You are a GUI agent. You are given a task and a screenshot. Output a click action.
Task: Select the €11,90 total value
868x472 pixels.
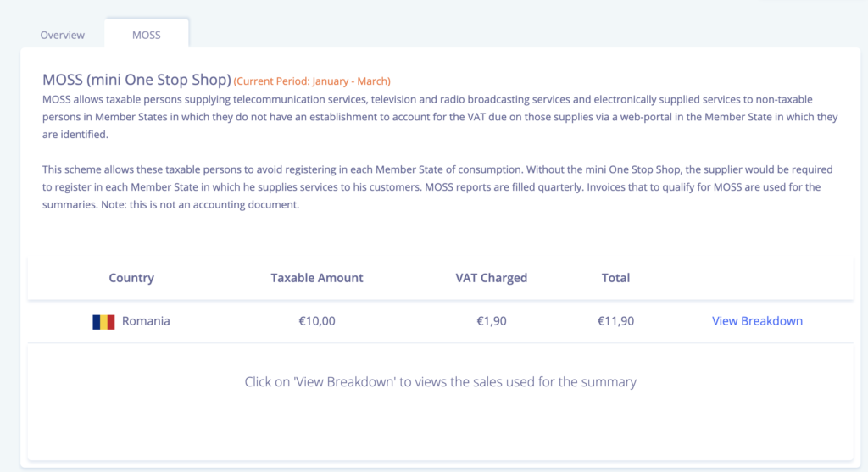(616, 321)
